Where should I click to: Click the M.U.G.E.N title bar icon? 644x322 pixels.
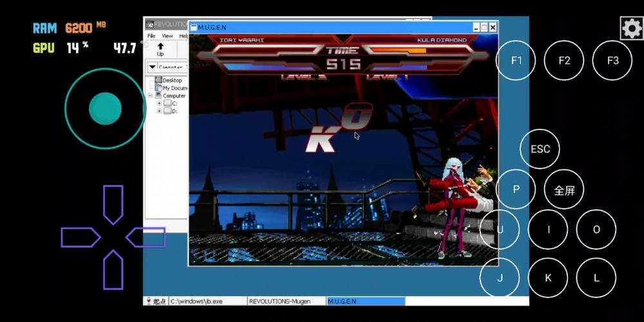193,28
